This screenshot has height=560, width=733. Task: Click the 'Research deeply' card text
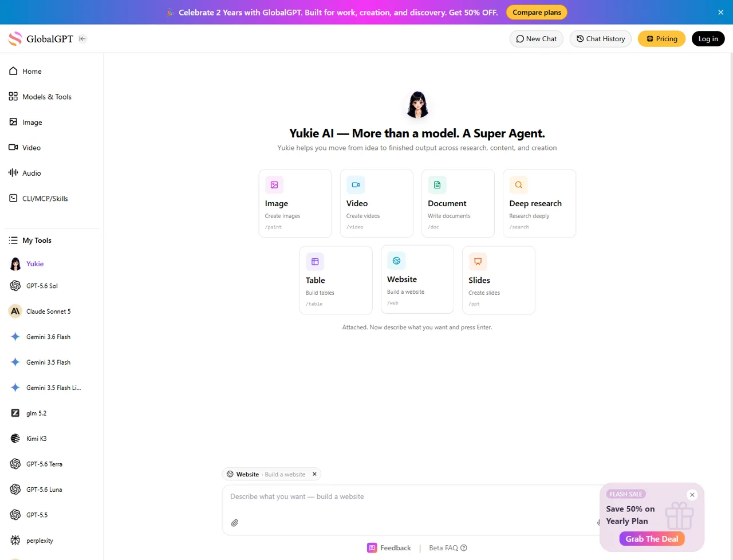point(529,216)
